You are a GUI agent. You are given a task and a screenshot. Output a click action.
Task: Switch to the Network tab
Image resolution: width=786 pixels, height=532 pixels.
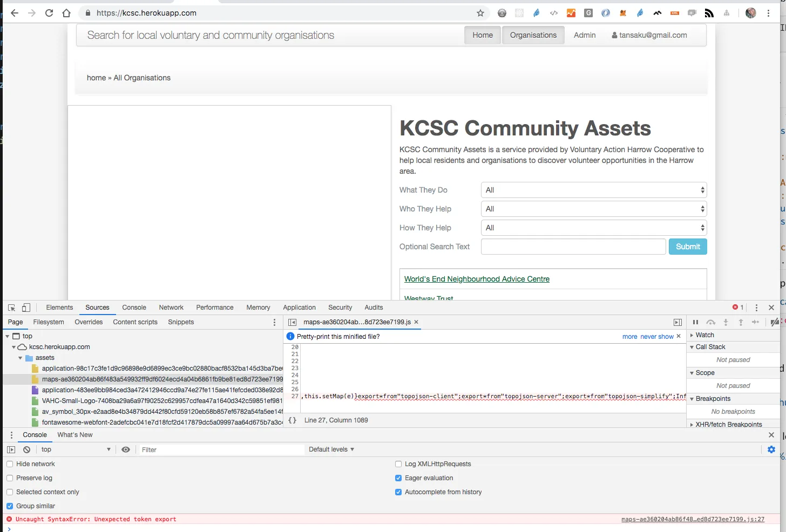(x=171, y=308)
